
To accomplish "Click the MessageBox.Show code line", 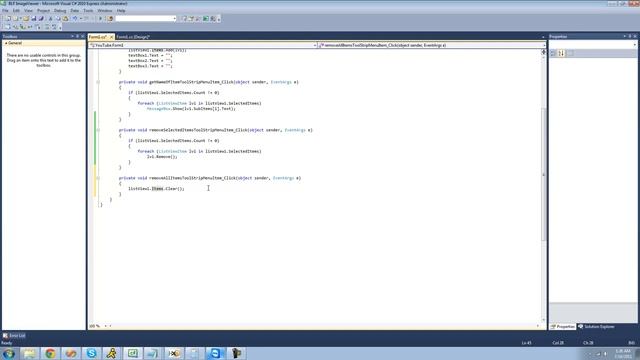I will [191, 109].
